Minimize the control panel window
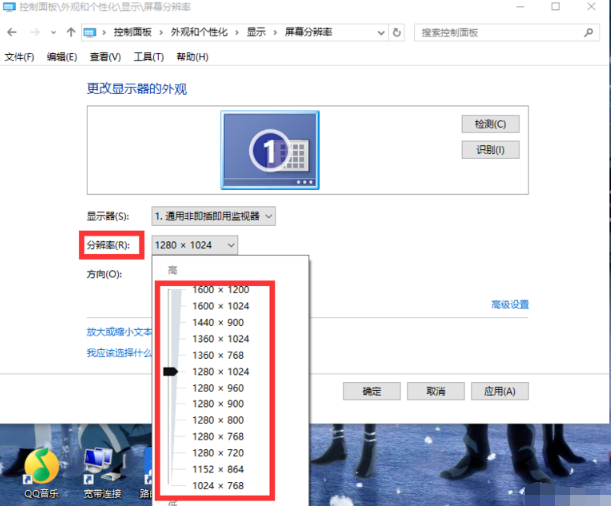The image size is (611, 506). [x=520, y=7]
